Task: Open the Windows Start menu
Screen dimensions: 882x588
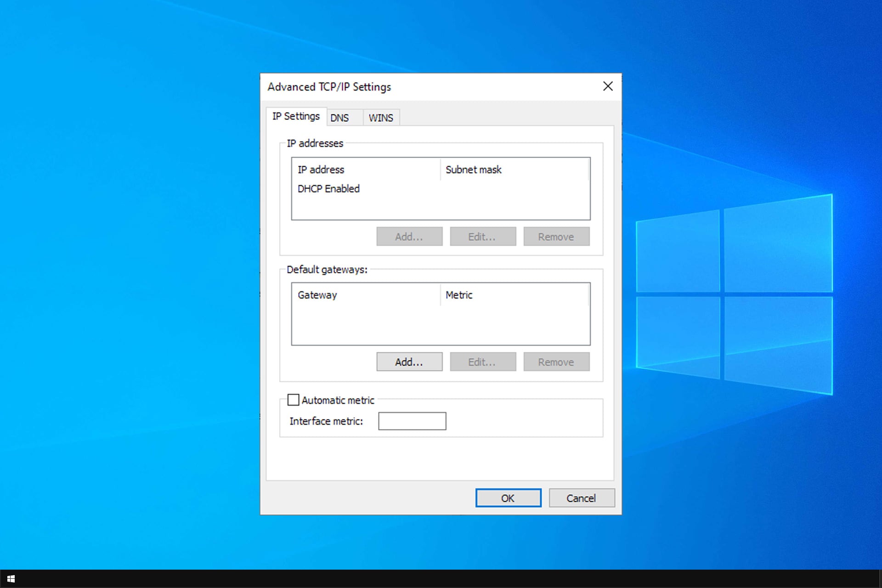Action: coord(11,579)
